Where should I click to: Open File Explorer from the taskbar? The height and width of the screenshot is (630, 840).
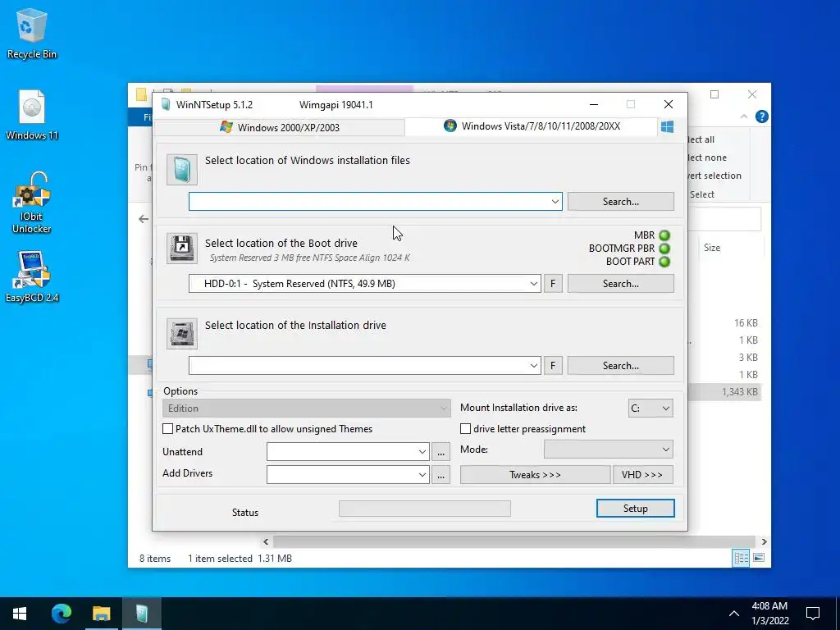(101, 614)
